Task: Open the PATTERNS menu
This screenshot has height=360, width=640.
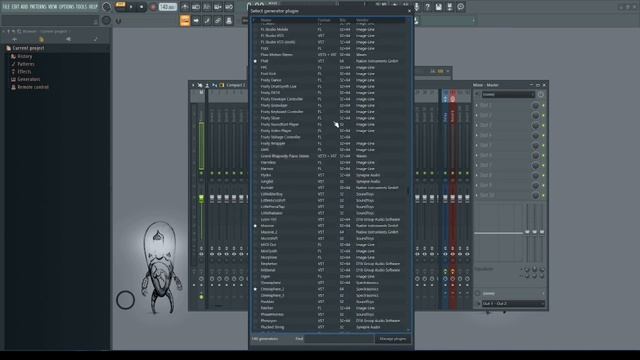Action: point(38,7)
